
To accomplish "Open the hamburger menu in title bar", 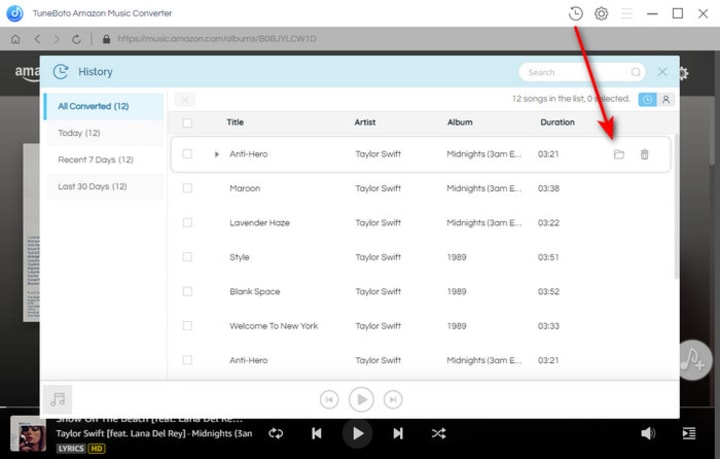I will coord(627,14).
